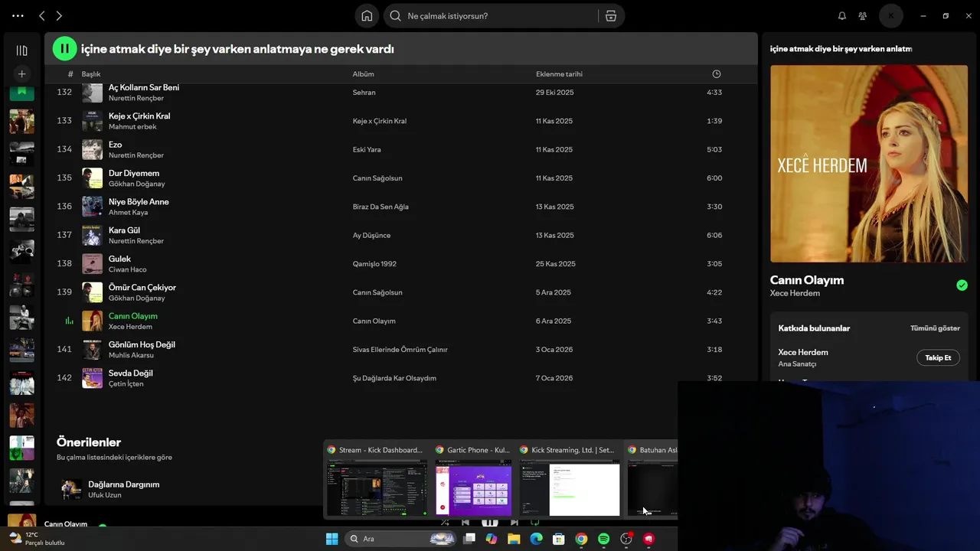This screenshot has width=980, height=551.
Task: Click the Spotify taskbar icon
Action: [x=603, y=539]
